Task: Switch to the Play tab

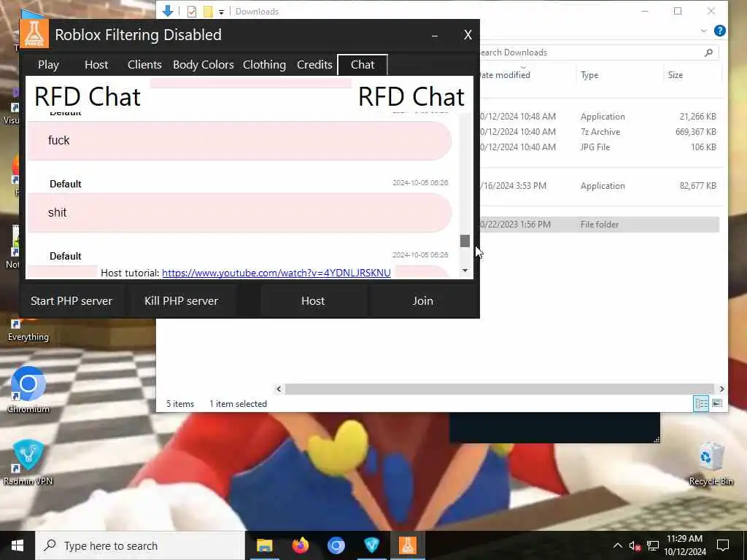Action: (x=49, y=65)
